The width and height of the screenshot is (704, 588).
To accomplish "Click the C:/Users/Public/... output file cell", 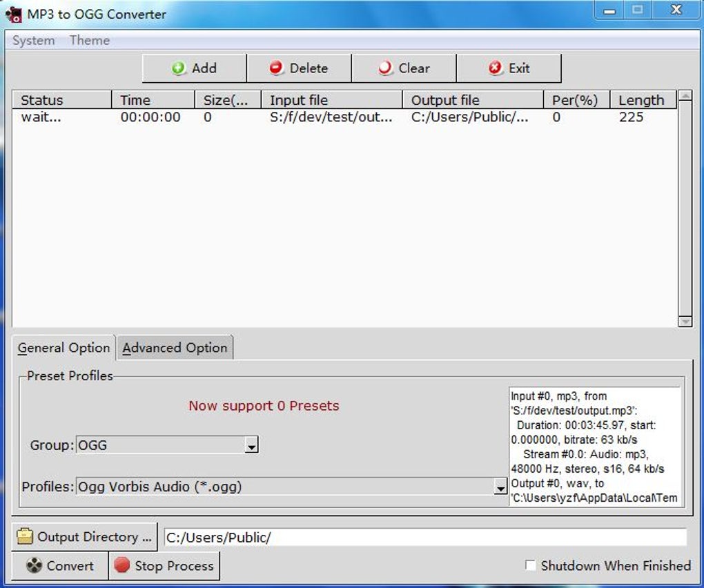I will pyautogui.click(x=469, y=117).
